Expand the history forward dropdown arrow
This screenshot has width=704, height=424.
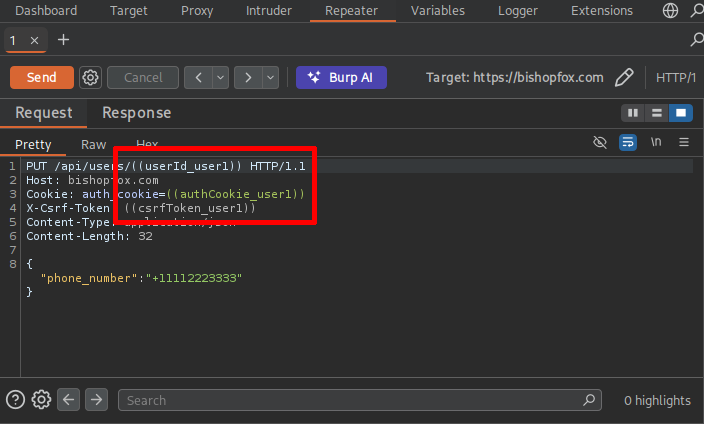pyautogui.click(x=270, y=77)
